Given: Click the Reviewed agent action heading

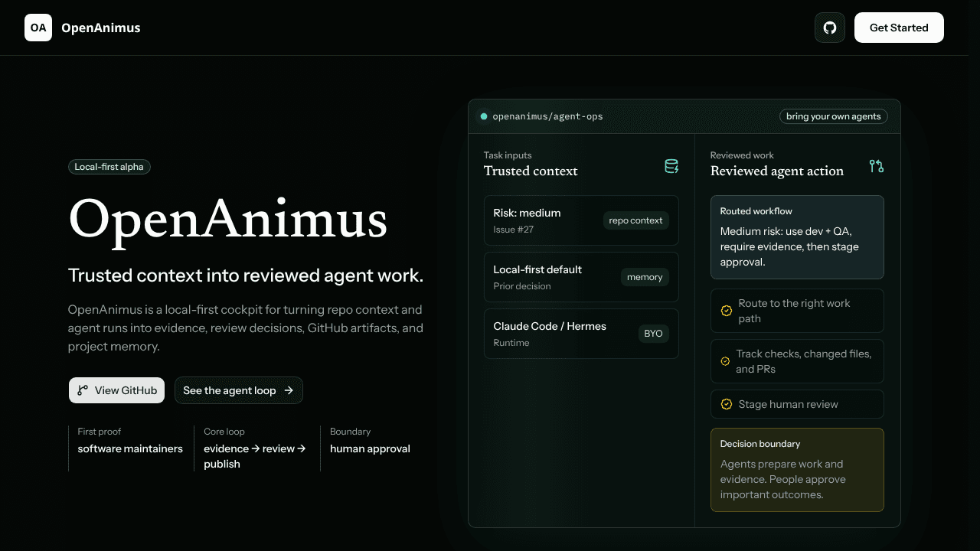Looking at the screenshot, I should (x=777, y=171).
